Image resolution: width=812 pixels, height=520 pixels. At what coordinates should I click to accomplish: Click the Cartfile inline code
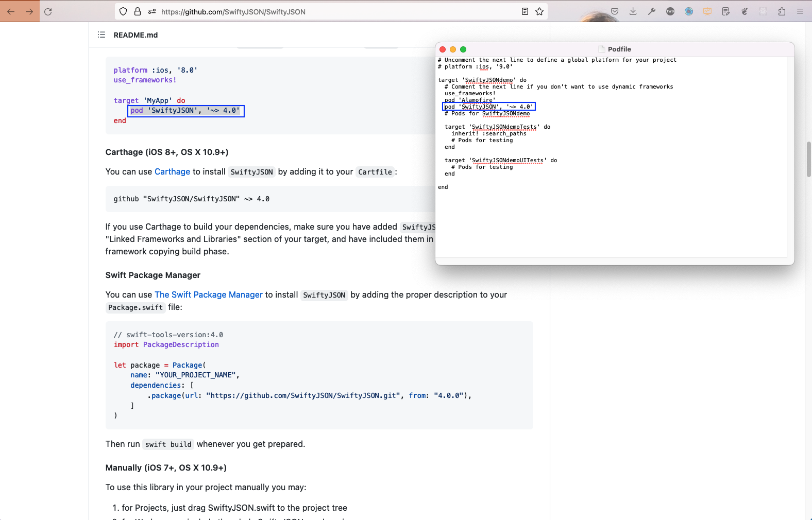click(x=375, y=172)
